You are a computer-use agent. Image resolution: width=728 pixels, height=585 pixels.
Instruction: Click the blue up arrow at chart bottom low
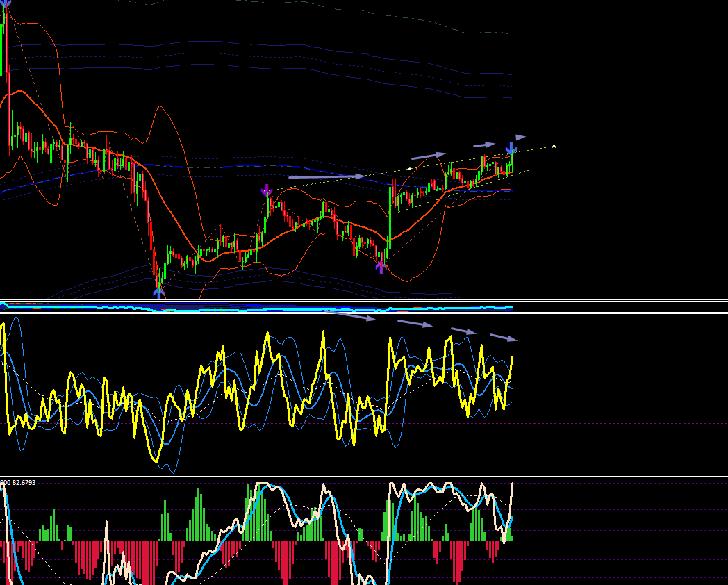(x=159, y=292)
